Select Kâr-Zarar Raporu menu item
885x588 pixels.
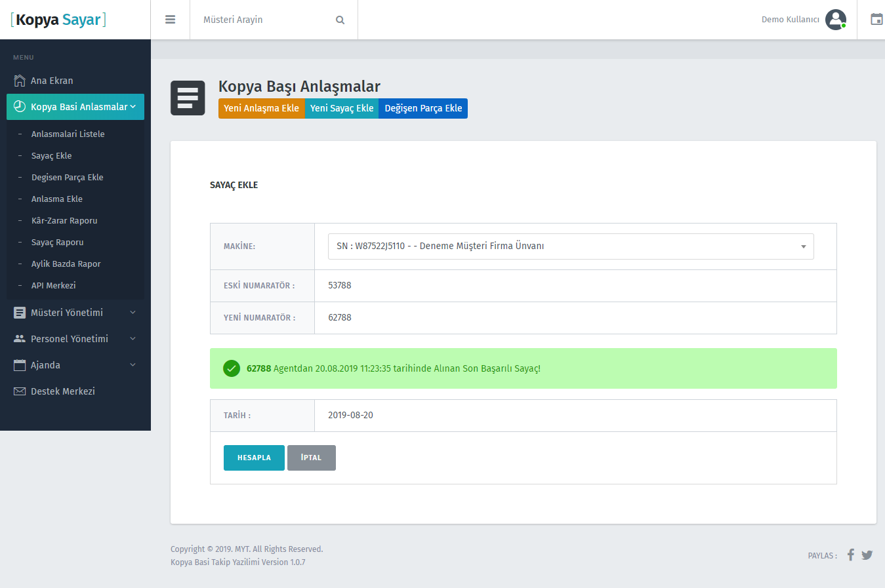[64, 221]
